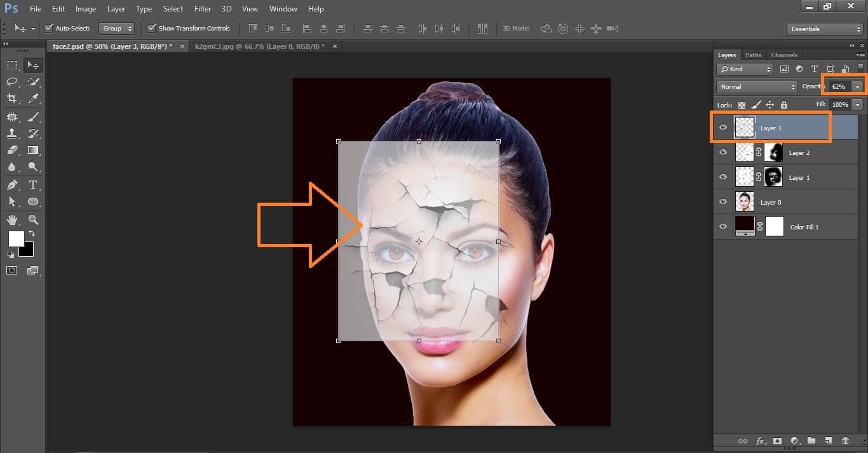Pick the Eyedropper tool
The image size is (868, 453).
click(x=33, y=98)
